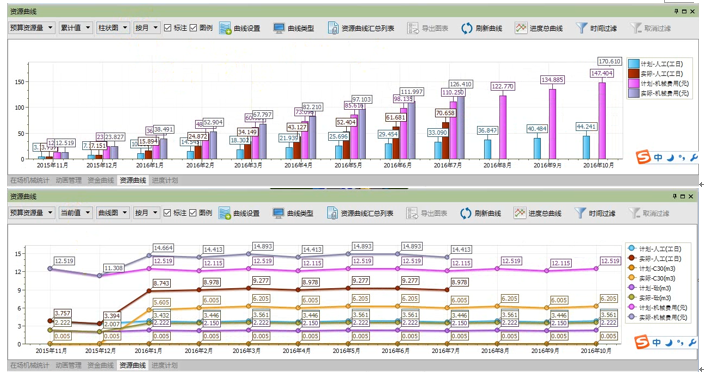Switch to 进度计划 tab at bottom
The width and height of the screenshot is (704, 376).
[164, 366]
